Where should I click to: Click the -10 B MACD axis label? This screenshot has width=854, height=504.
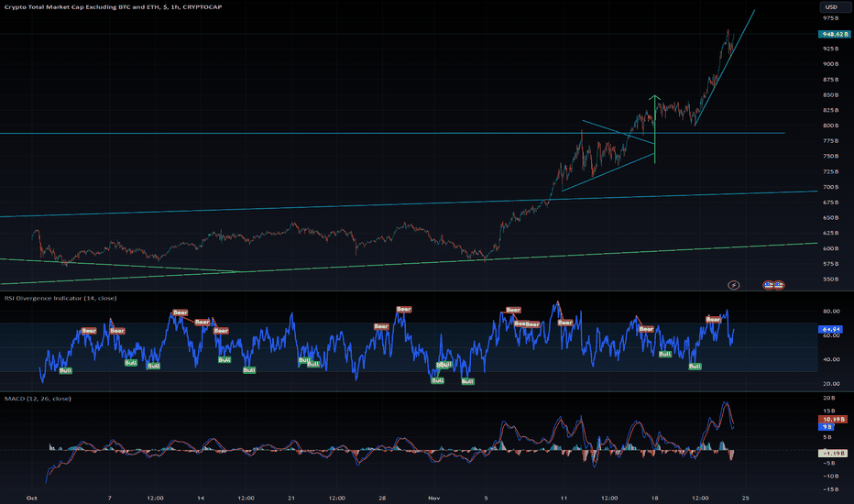[x=829, y=477]
